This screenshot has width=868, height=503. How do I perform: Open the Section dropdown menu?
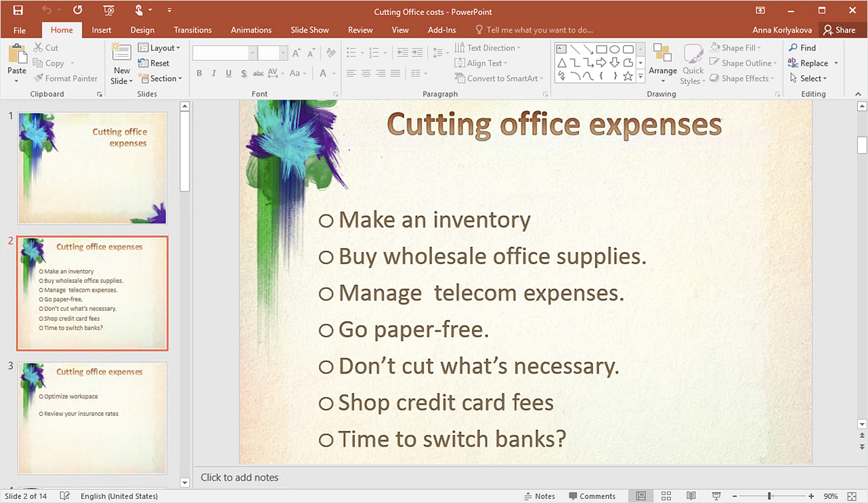click(x=160, y=79)
